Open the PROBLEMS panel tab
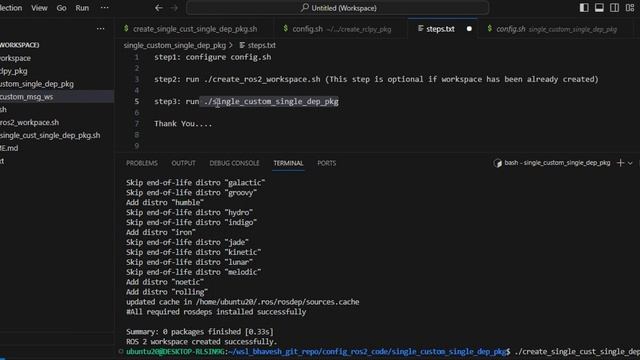This screenshot has width=640, height=360. (142, 163)
